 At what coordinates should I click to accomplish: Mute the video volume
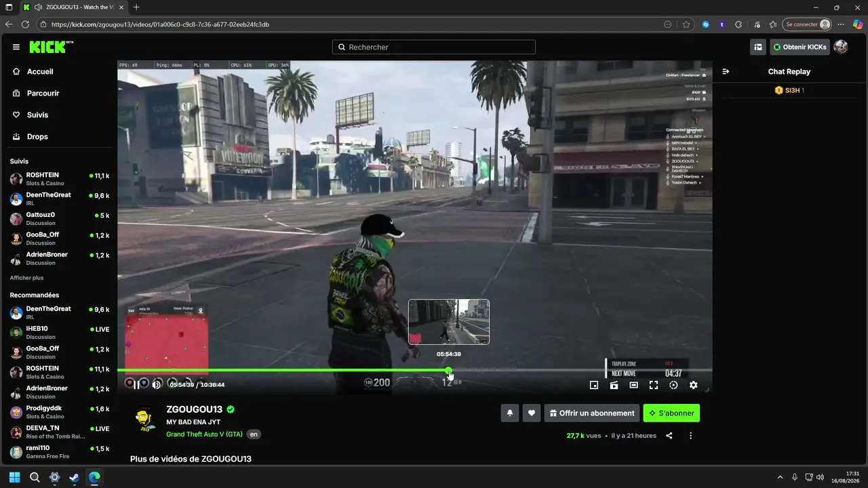[157, 384]
